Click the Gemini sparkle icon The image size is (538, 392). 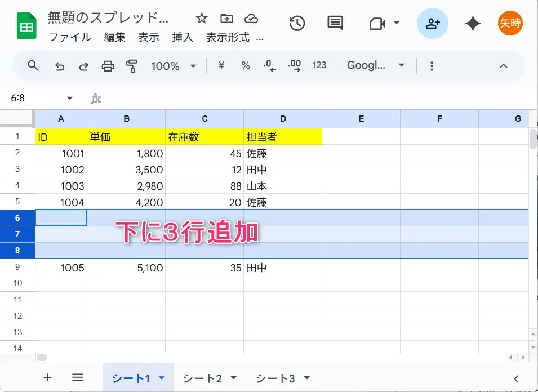tap(473, 23)
